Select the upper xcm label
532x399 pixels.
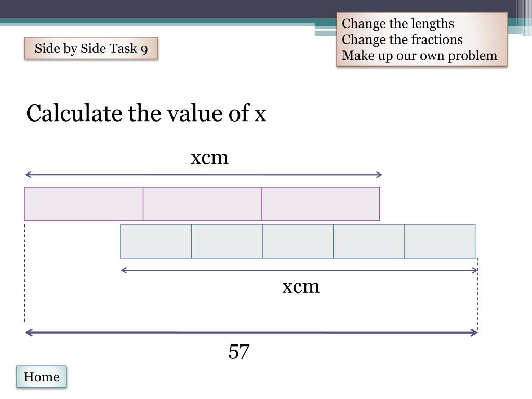(209, 158)
